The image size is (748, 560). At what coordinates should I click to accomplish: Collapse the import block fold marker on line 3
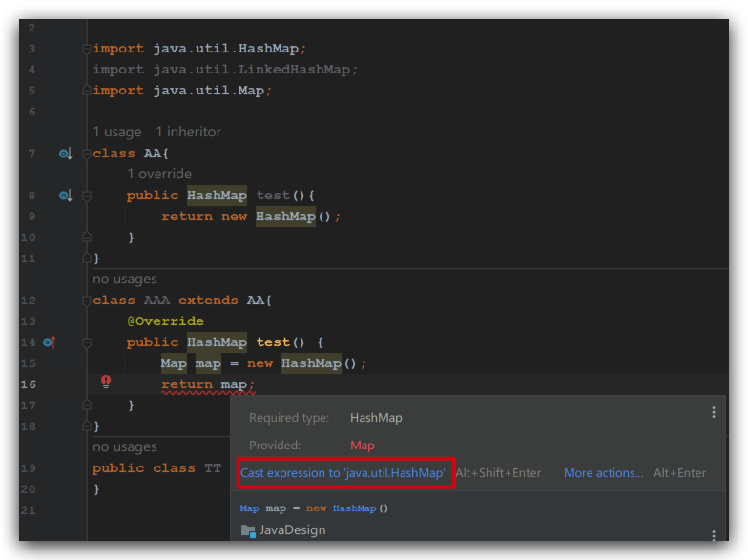[x=87, y=49]
